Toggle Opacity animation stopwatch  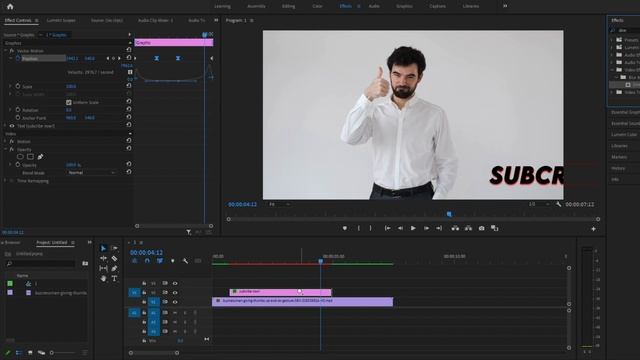(18, 165)
